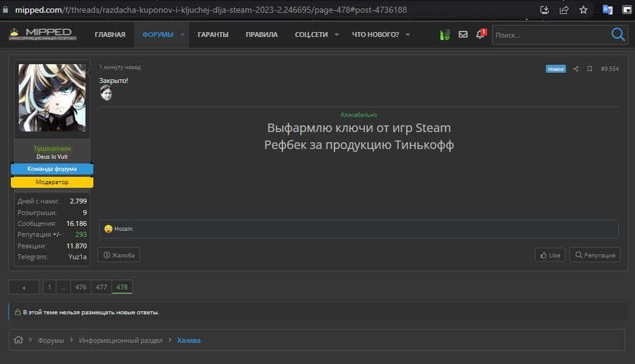Image resolution: width=635 pixels, height=364 pixels.
Task: Click the browser share page icon
Action: tap(564, 10)
